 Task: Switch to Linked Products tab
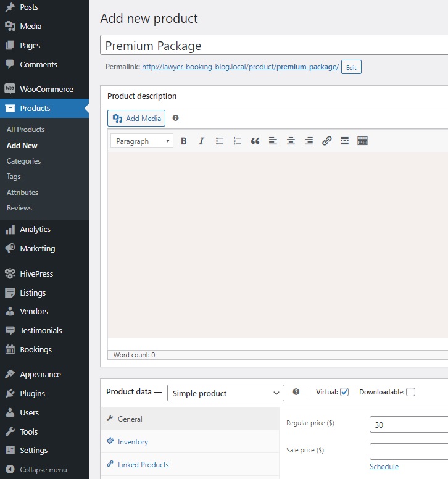click(x=190, y=465)
